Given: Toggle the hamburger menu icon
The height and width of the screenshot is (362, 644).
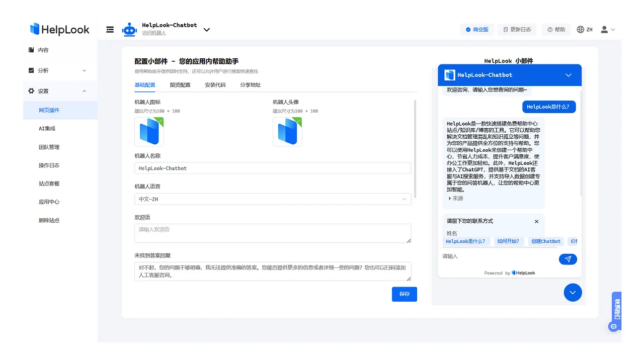Looking at the screenshot, I should (110, 30).
